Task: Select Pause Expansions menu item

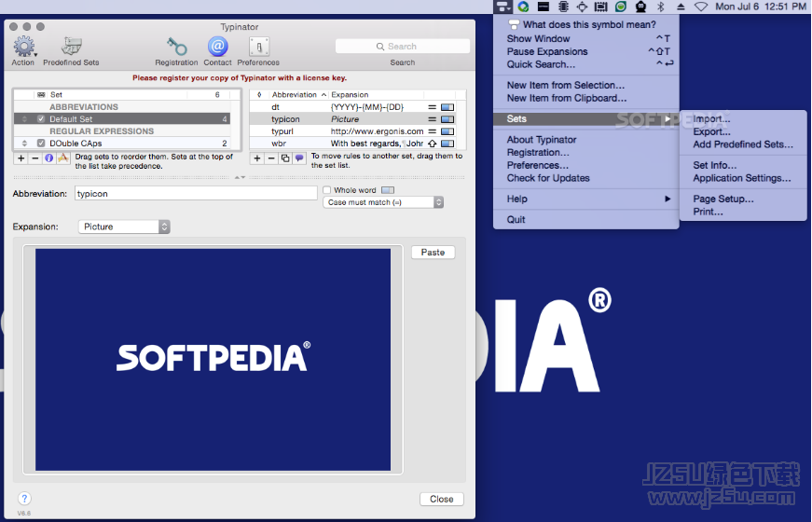Action: (x=586, y=52)
